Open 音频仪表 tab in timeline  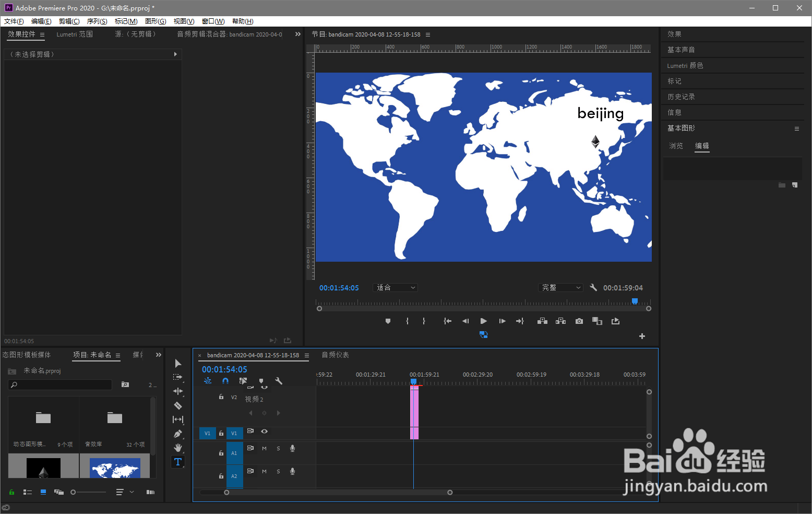pos(335,355)
